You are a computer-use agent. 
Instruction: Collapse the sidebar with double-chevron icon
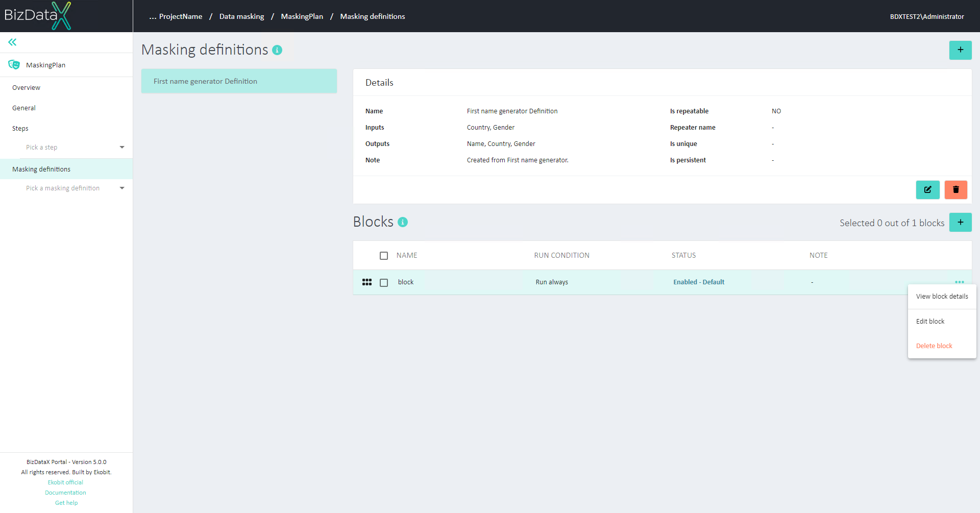(12, 42)
